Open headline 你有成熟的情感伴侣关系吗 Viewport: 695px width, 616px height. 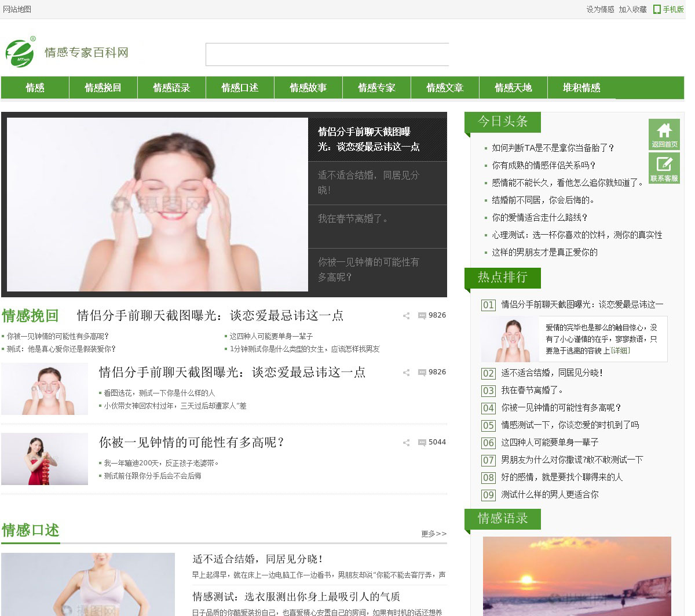[x=544, y=165]
